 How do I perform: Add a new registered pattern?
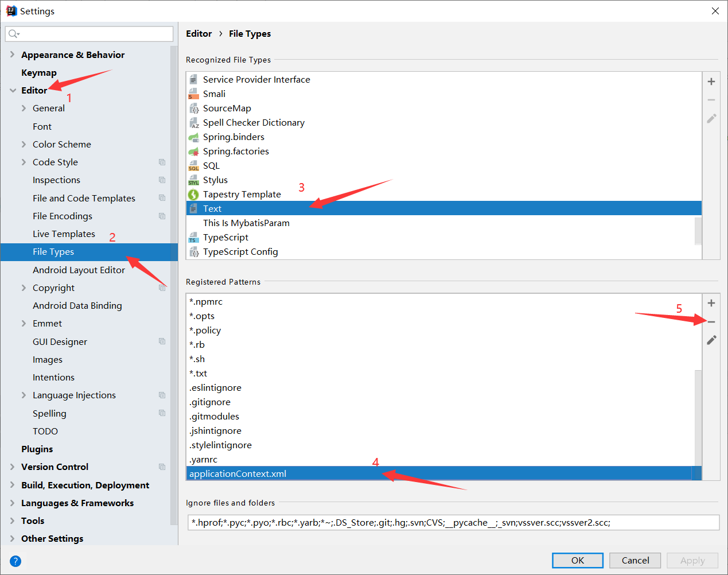tap(711, 303)
